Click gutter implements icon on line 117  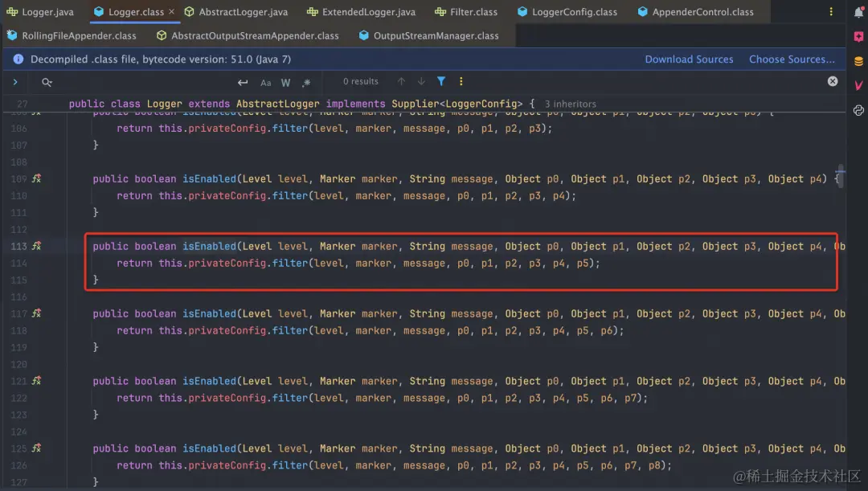tap(36, 313)
